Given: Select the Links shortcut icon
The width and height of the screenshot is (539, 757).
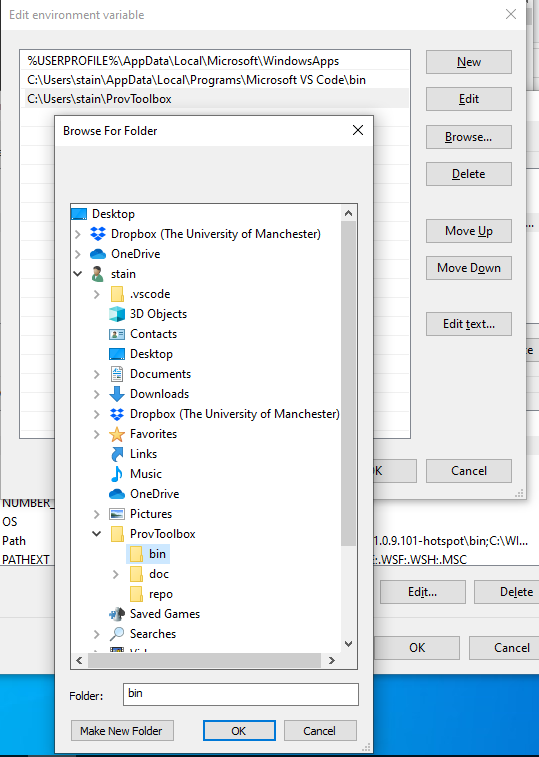Looking at the screenshot, I should [117, 454].
